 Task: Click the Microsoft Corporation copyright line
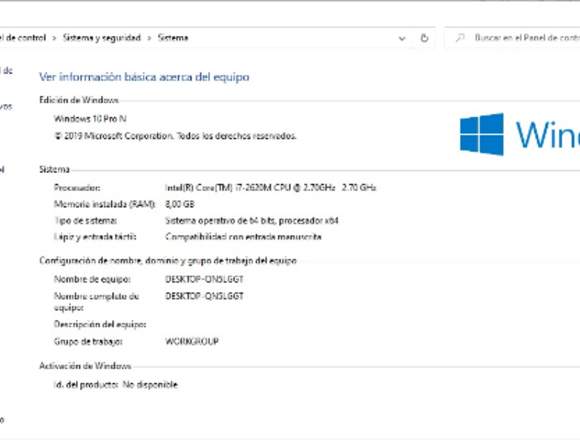[175, 136]
